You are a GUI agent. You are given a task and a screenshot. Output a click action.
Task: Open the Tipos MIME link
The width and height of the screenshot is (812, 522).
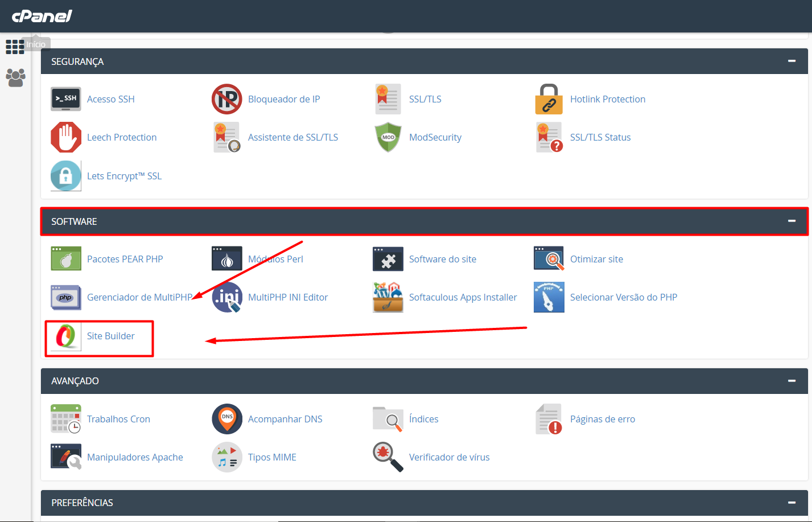272,457
